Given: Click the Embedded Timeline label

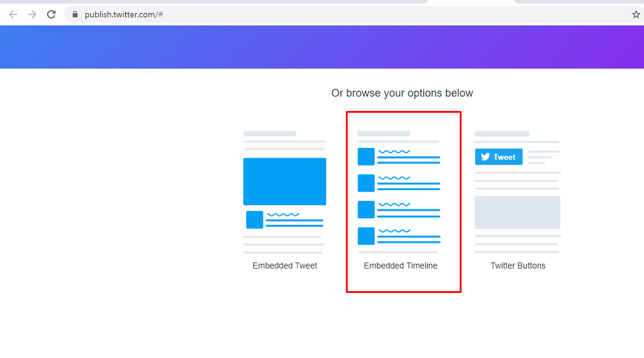Looking at the screenshot, I should [401, 266].
